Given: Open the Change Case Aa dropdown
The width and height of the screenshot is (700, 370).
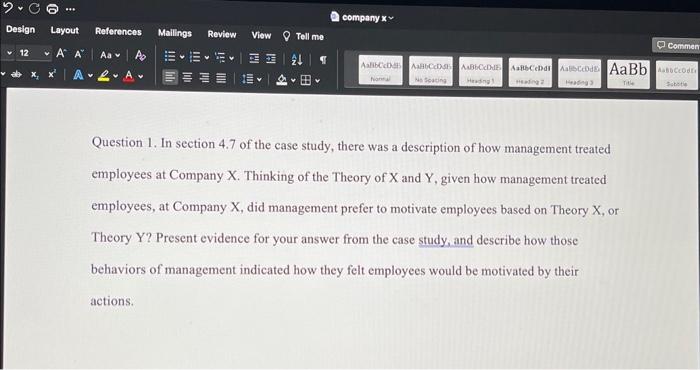Looking at the screenshot, I should [110, 55].
